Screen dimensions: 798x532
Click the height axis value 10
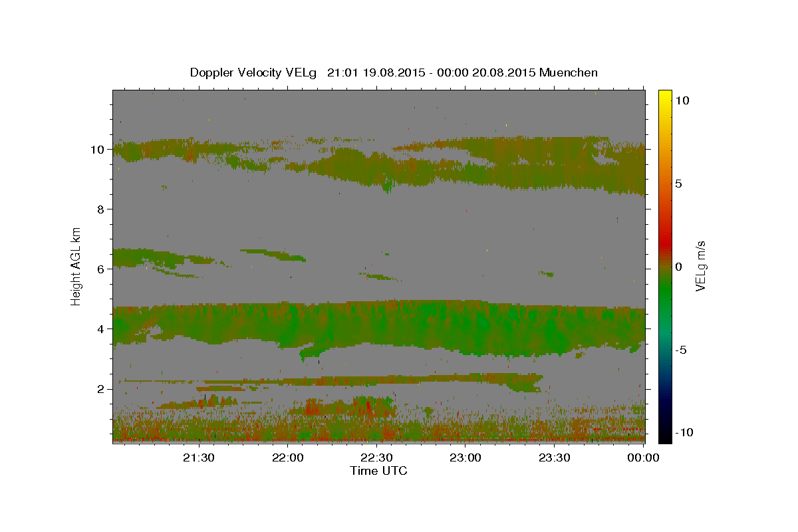pos(98,150)
